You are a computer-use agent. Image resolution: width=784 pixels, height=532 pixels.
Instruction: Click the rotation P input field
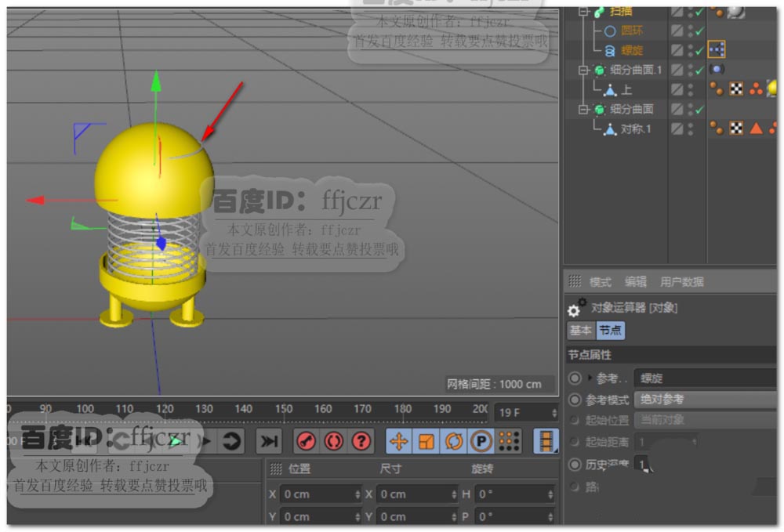514,517
